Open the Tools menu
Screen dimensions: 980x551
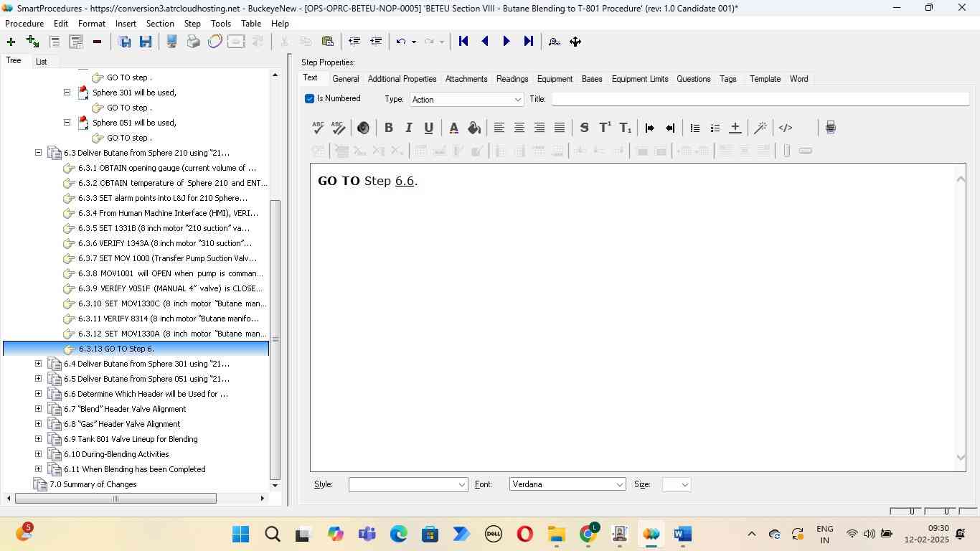point(220,24)
